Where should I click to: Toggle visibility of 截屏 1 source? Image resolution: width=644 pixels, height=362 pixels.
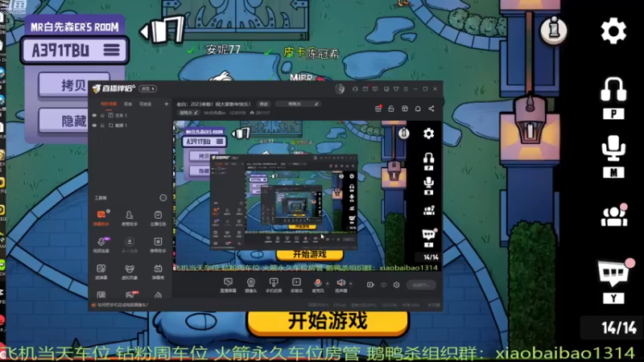[94, 125]
